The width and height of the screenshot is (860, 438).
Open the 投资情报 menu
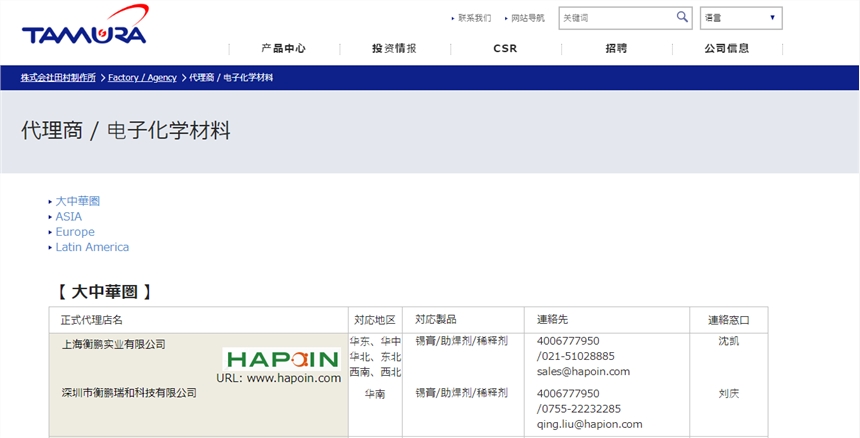(x=394, y=48)
